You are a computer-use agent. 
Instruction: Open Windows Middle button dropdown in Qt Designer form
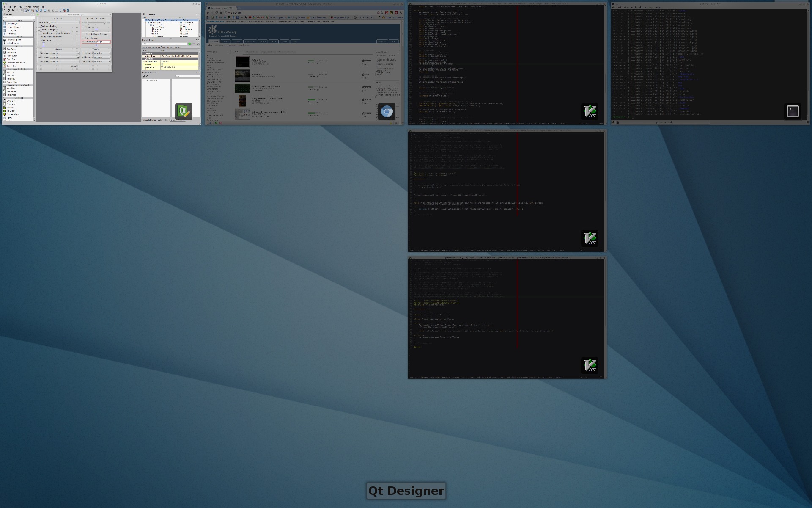pos(65,58)
